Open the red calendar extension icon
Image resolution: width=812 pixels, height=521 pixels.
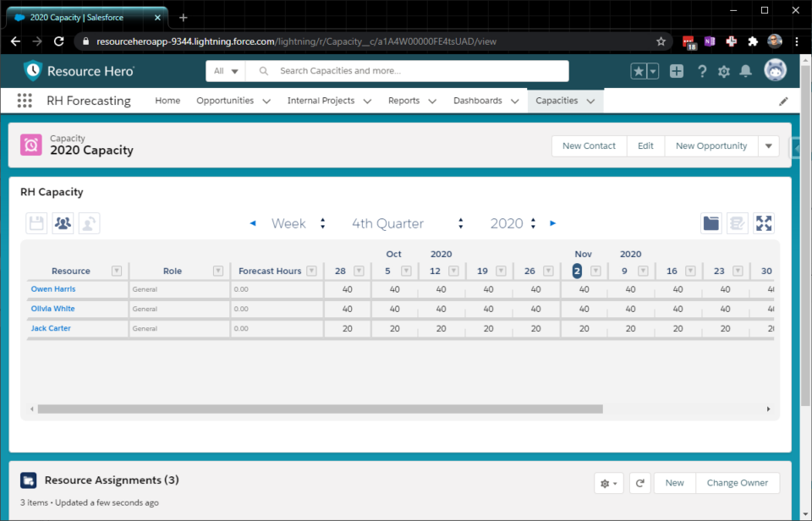(689, 42)
